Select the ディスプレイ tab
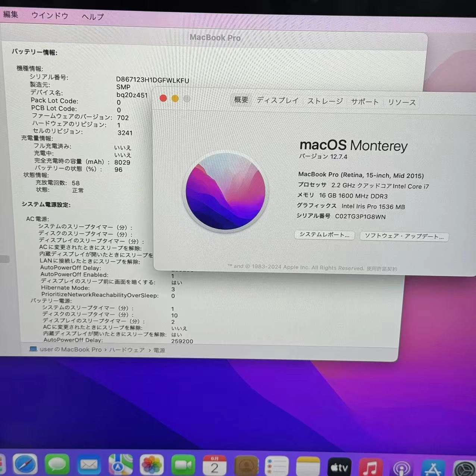 click(277, 100)
